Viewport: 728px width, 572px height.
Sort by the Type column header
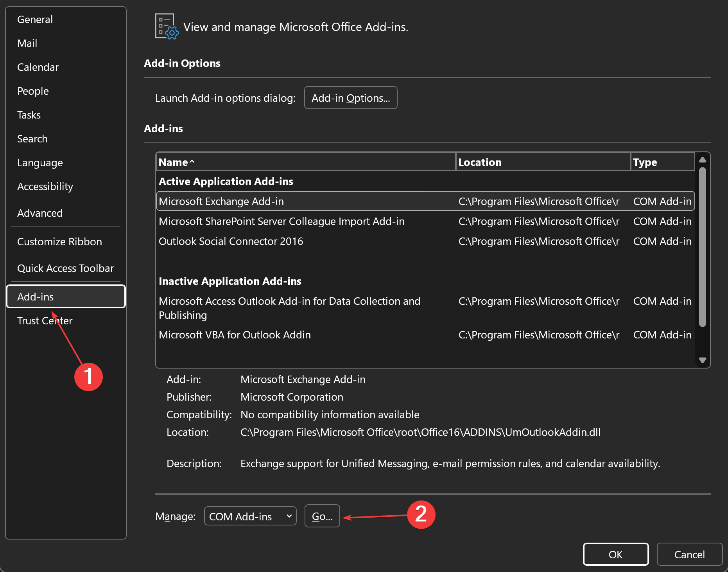tap(663, 162)
